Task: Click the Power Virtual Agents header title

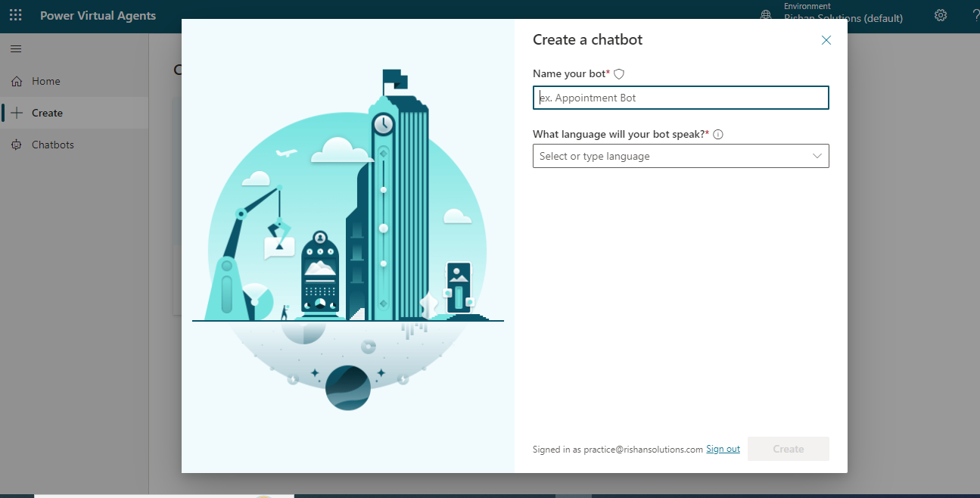Action: click(98, 16)
